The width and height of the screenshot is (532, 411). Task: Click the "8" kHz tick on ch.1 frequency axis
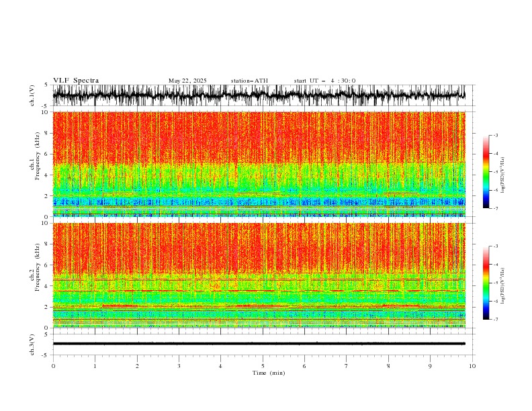coord(48,133)
